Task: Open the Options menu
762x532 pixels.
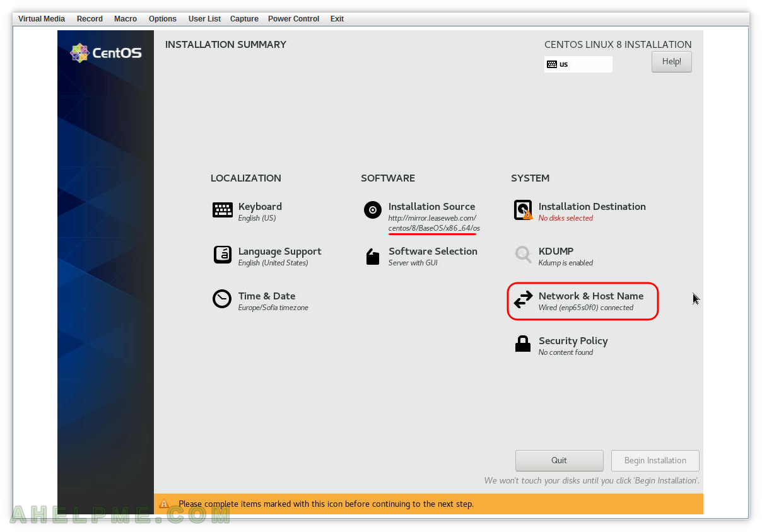Action: [x=163, y=19]
